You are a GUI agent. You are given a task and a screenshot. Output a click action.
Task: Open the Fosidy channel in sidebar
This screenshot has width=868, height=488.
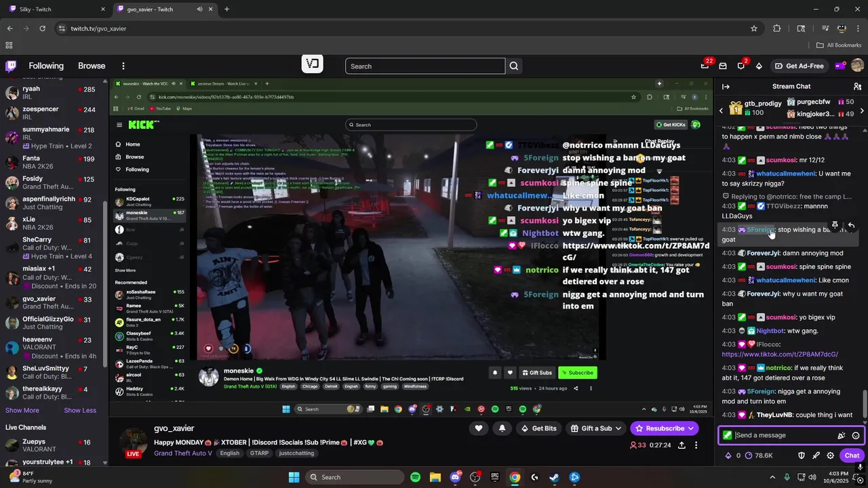click(53, 183)
